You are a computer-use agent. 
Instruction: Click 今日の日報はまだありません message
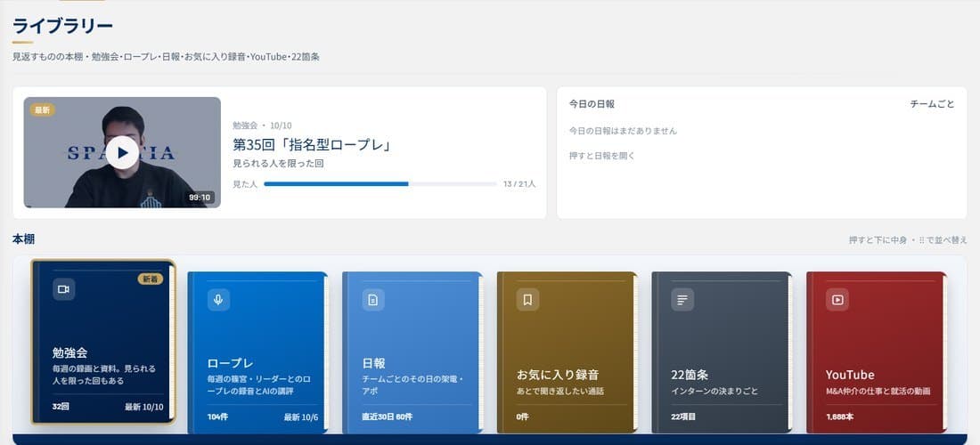623,131
